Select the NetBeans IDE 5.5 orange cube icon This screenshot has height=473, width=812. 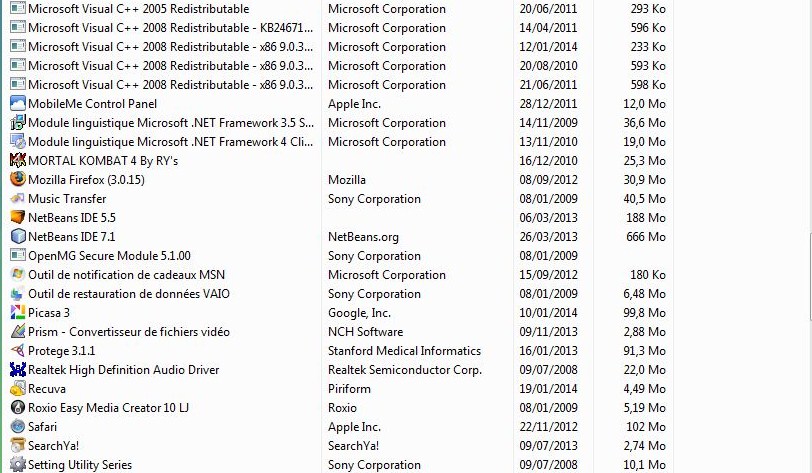pos(18,218)
